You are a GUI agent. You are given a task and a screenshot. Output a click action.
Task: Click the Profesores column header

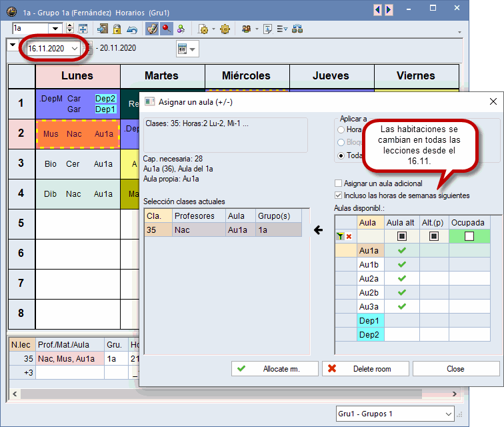click(x=198, y=216)
